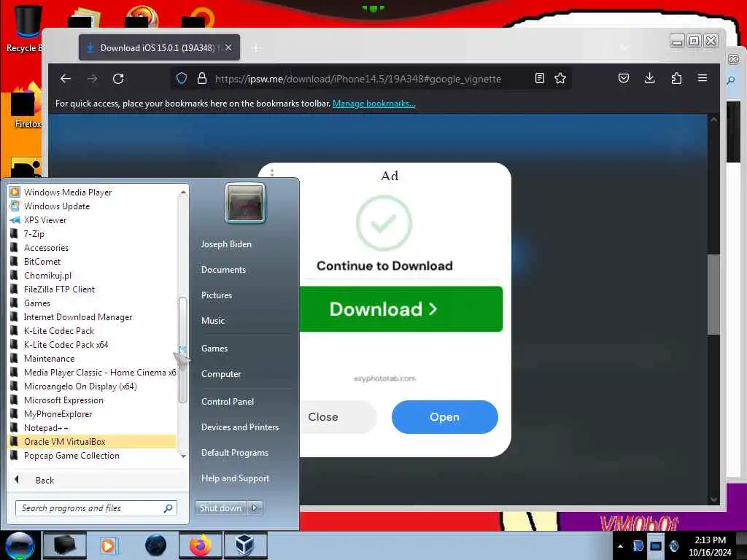This screenshot has width=747, height=560.
Task: Open Devices and Printers
Action: pos(240,427)
